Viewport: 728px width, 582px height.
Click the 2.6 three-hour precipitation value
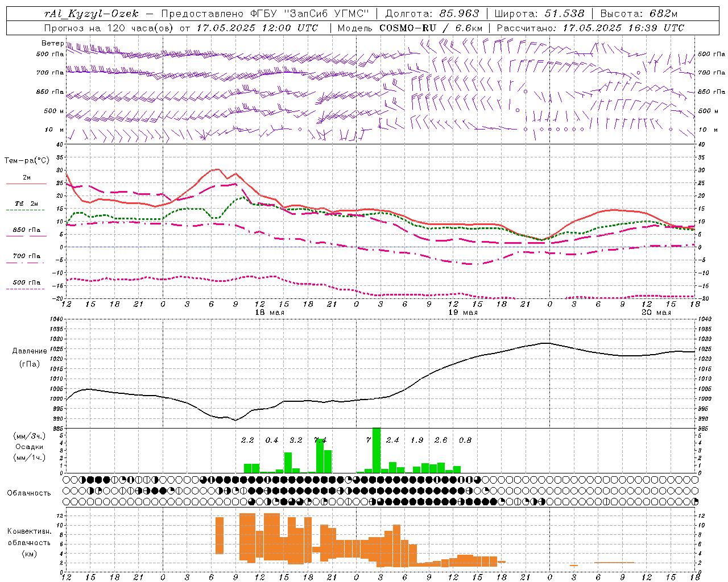click(441, 440)
